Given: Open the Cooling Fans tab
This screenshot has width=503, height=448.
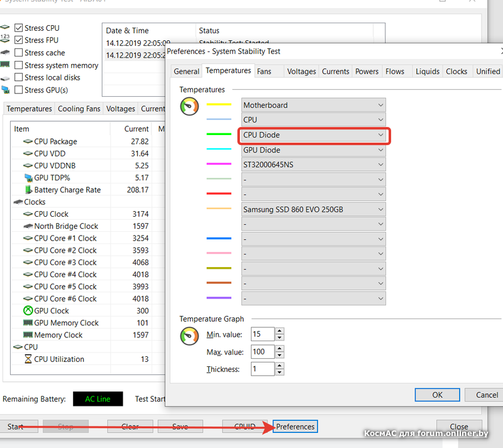Looking at the screenshot, I should coord(79,109).
